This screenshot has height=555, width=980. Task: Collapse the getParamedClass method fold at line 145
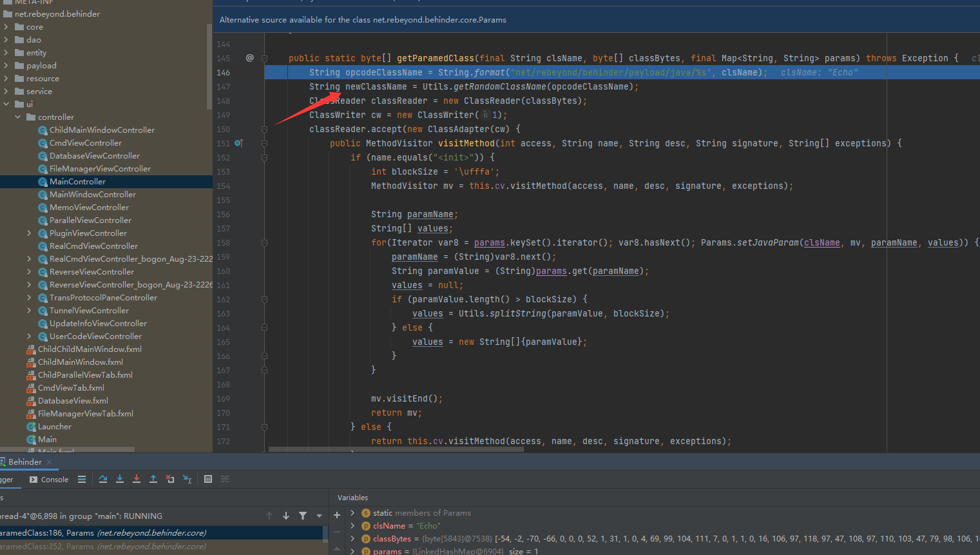(264, 58)
